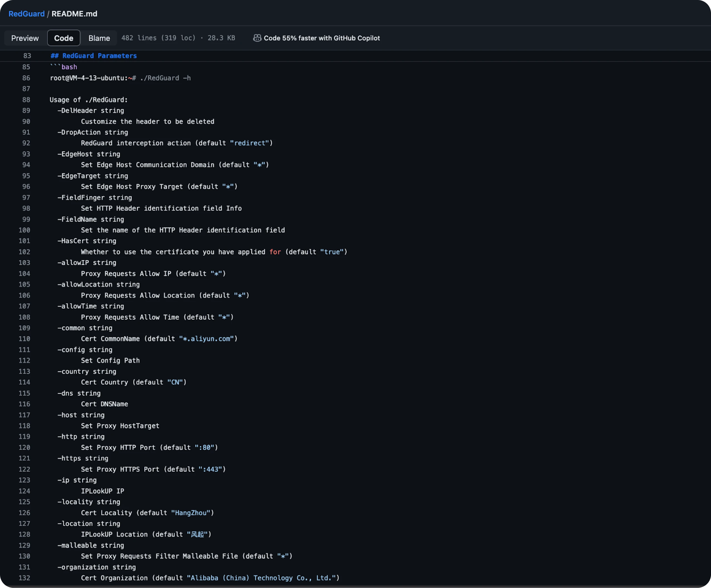Open the Blame view tab
This screenshot has height=588, width=711.
click(99, 38)
